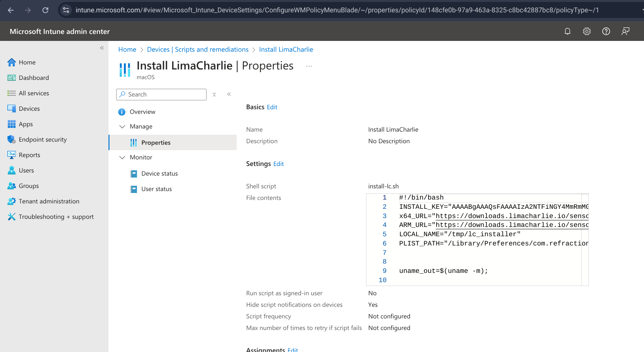Open Endpoint security from the sidebar

(x=11, y=139)
